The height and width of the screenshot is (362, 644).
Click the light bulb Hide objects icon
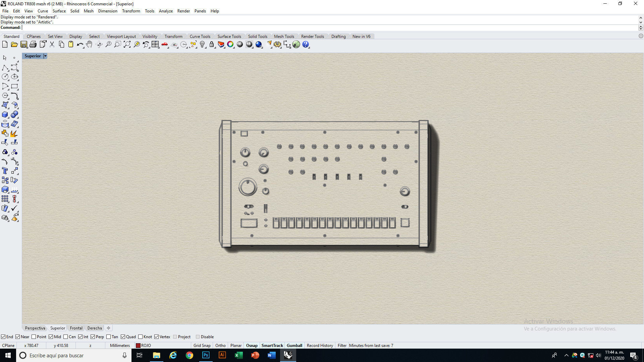[x=202, y=44]
